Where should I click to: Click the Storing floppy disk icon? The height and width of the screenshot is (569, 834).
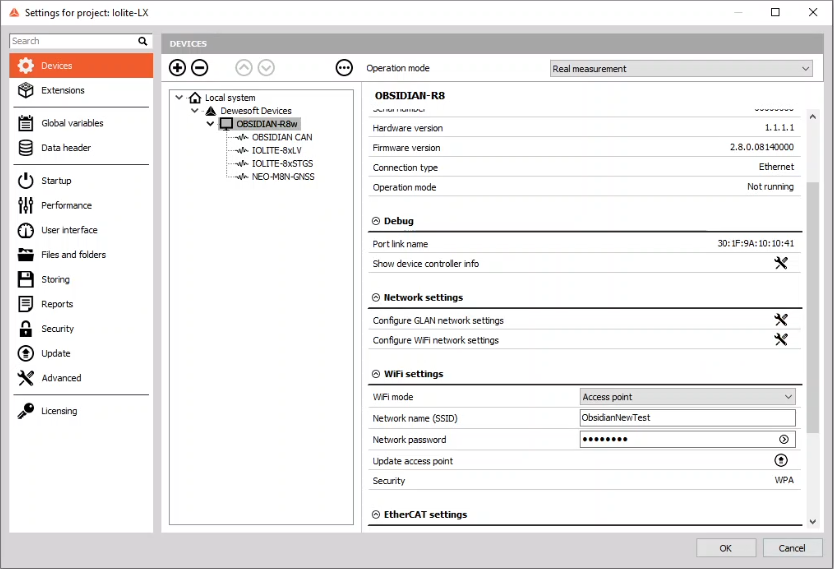(x=26, y=279)
